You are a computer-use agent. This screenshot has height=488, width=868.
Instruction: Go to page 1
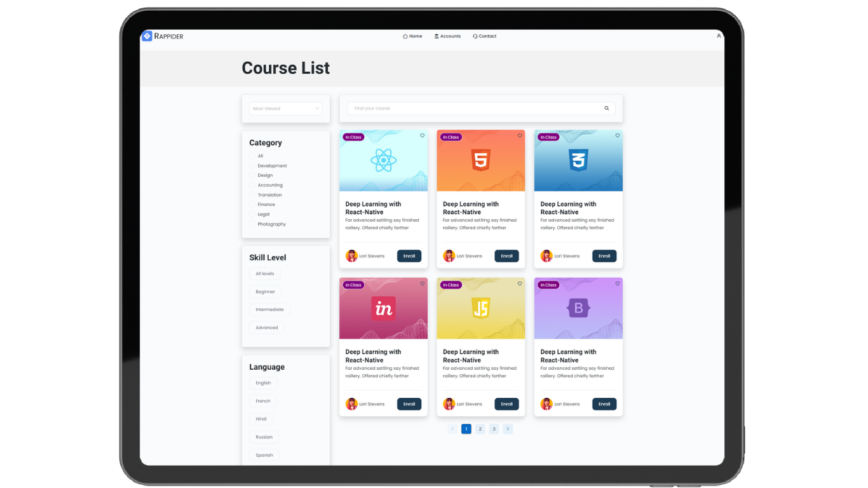466,429
